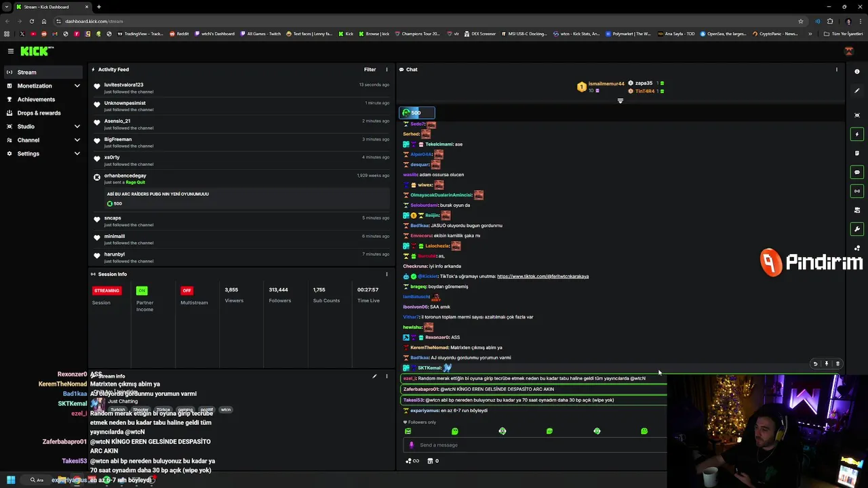Click zapa35 in the top gifters

(644, 83)
